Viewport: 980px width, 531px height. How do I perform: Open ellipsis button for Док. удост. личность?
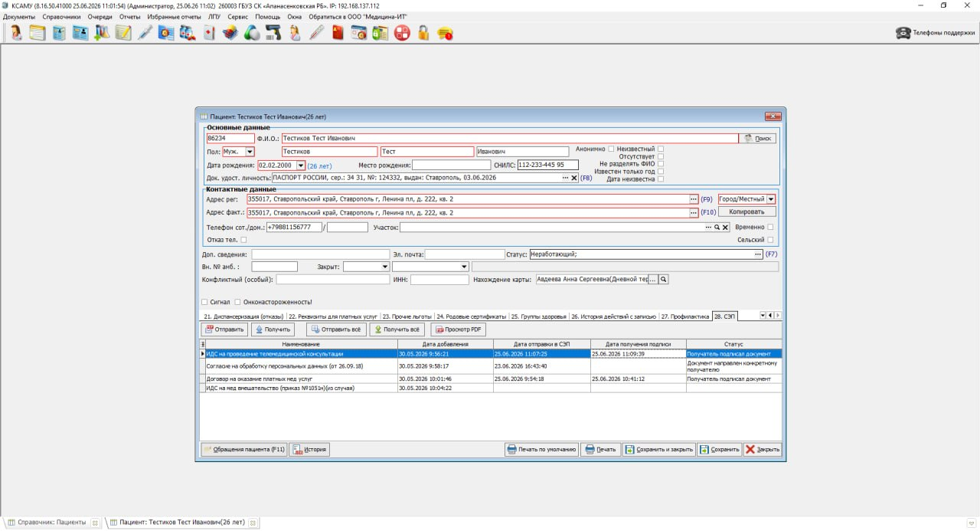(566, 178)
